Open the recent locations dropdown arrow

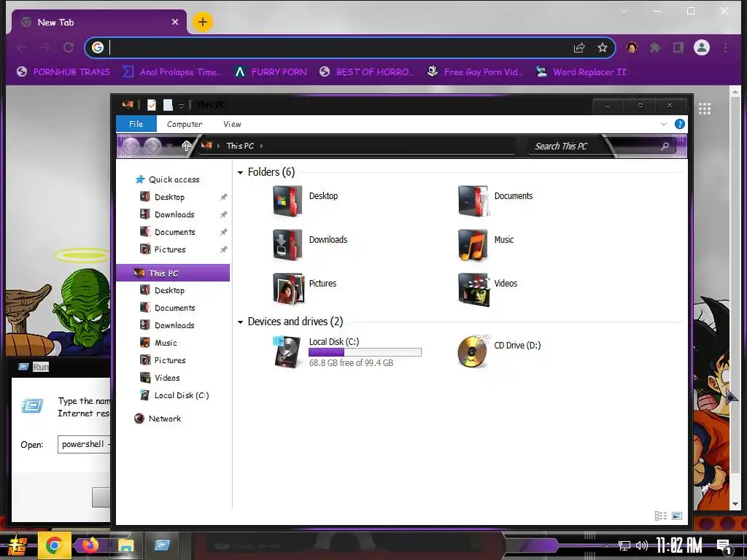click(169, 146)
